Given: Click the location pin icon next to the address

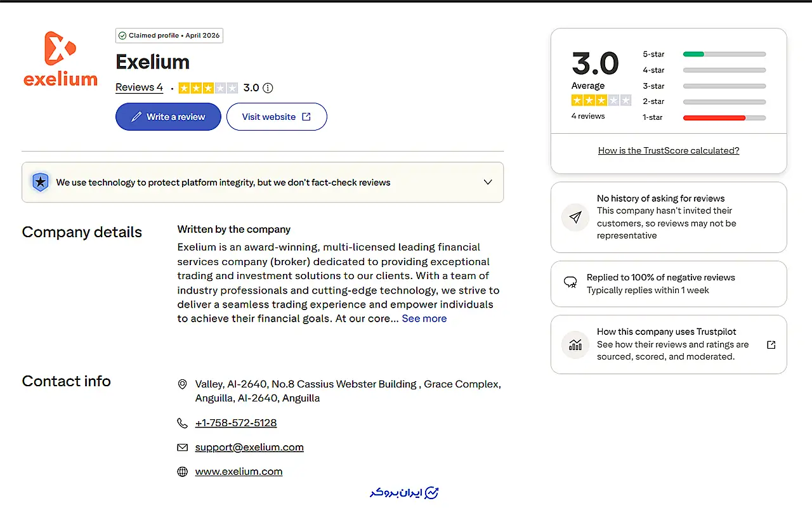Looking at the screenshot, I should click(x=183, y=384).
